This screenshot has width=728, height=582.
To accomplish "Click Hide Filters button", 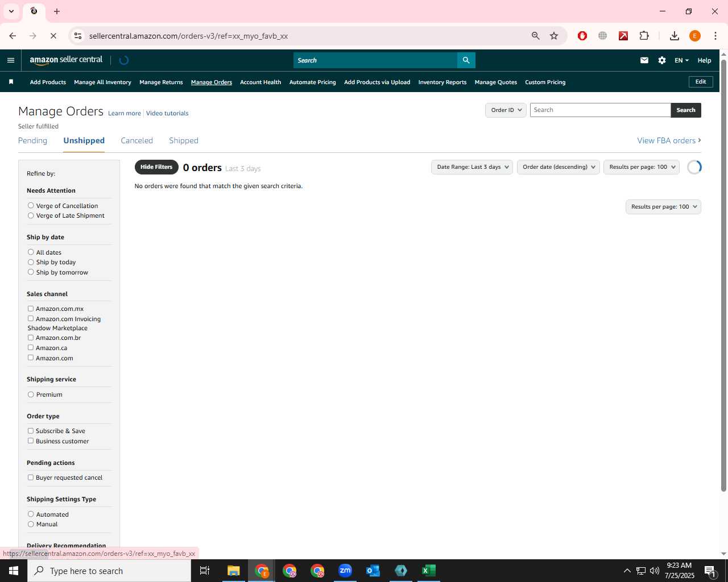I will (x=156, y=167).
